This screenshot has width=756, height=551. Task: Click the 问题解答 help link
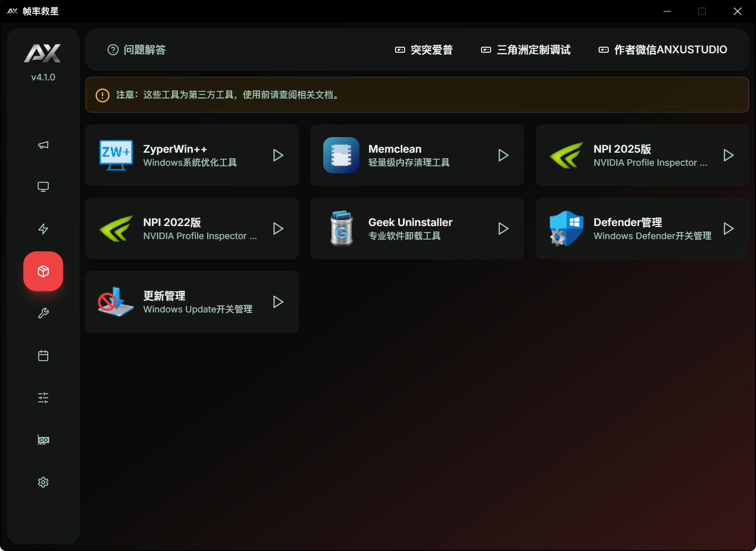[137, 50]
